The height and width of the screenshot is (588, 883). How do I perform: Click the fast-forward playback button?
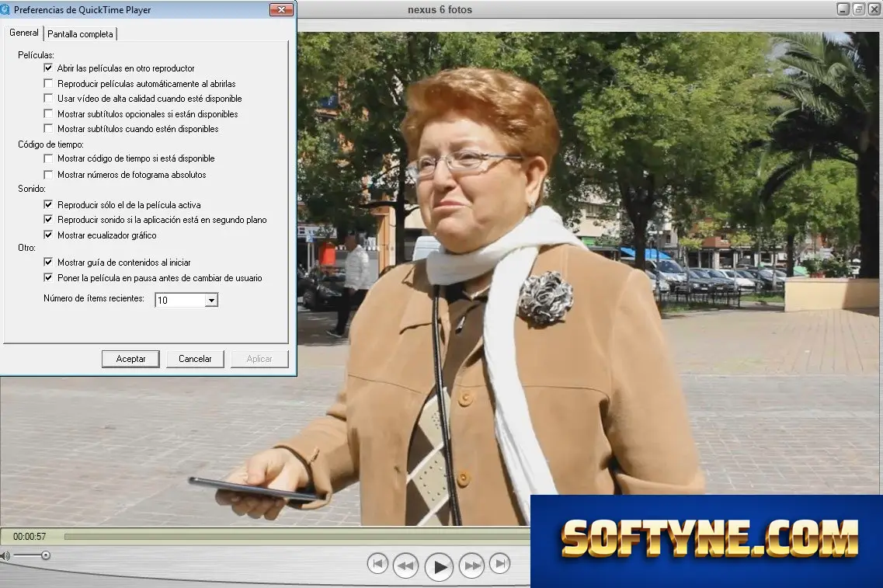click(472, 565)
